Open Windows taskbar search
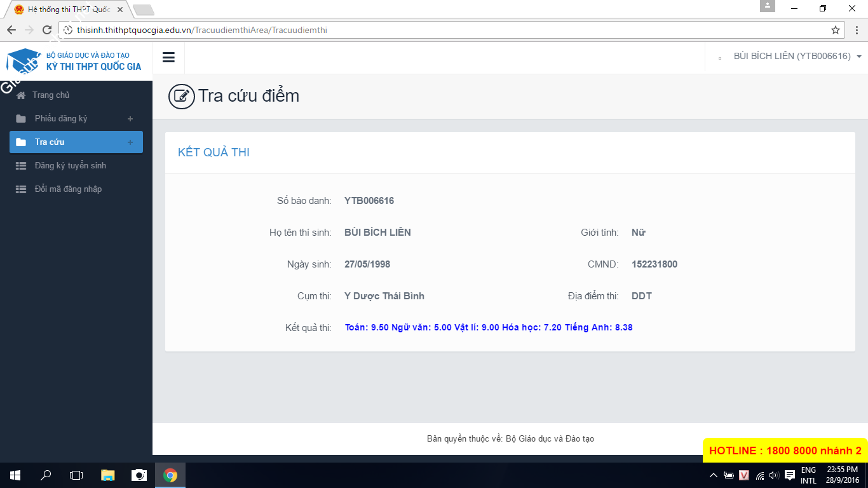 tap(46, 475)
